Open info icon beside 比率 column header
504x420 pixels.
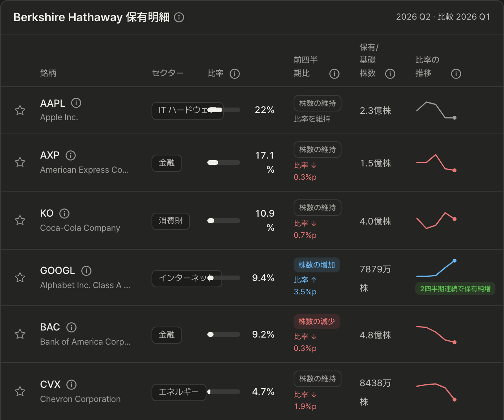tap(235, 74)
